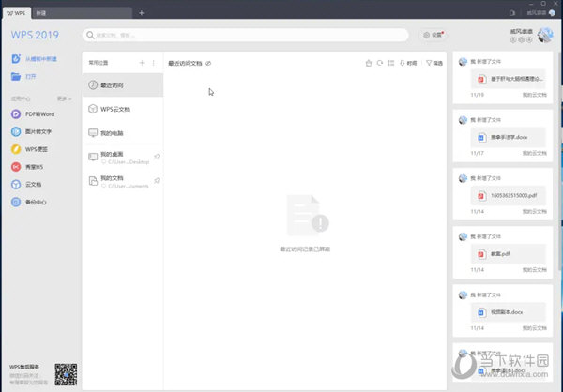The image size is (563, 392).
Task: Unpin the My Documents location
Action: 157,181
